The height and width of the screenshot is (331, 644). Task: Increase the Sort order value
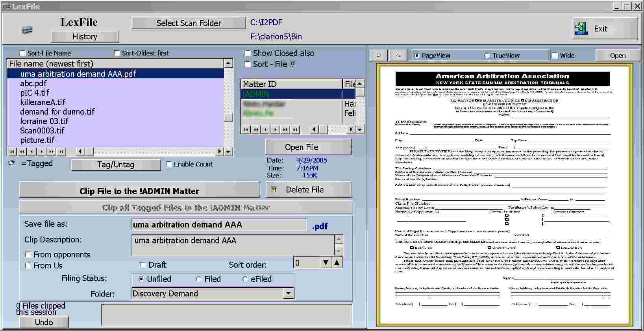tap(337, 263)
